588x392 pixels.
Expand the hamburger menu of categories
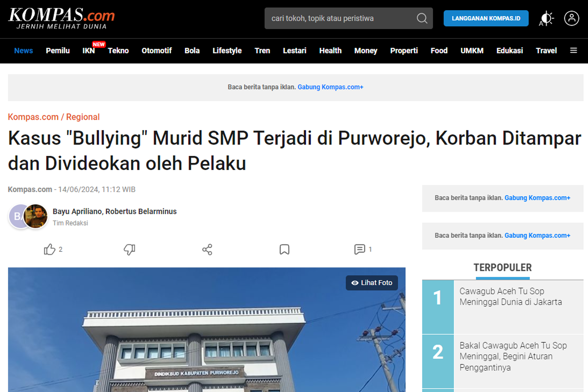(x=573, y=50)
